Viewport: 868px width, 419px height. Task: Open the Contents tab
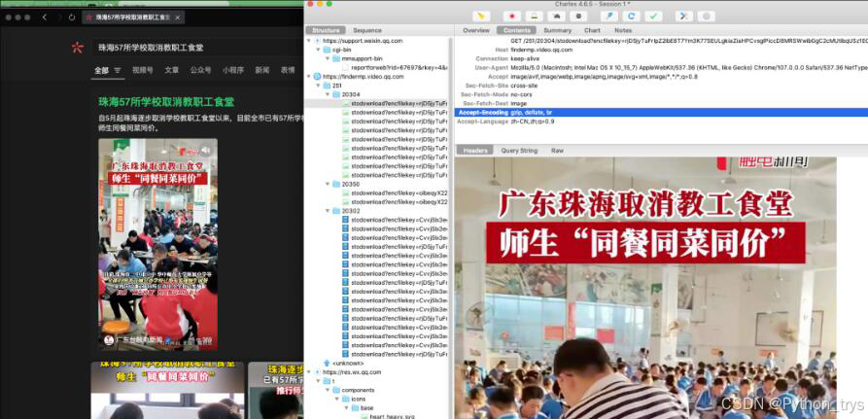pos(516,30)
